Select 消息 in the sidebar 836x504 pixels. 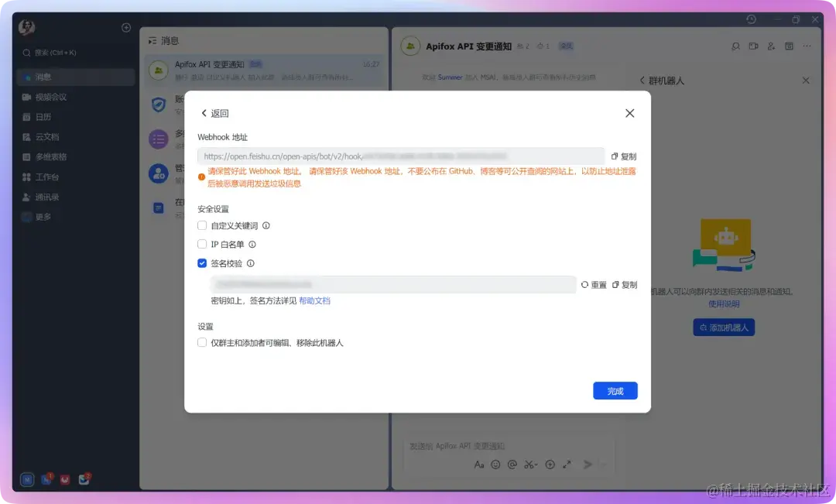tap(76, 77)
